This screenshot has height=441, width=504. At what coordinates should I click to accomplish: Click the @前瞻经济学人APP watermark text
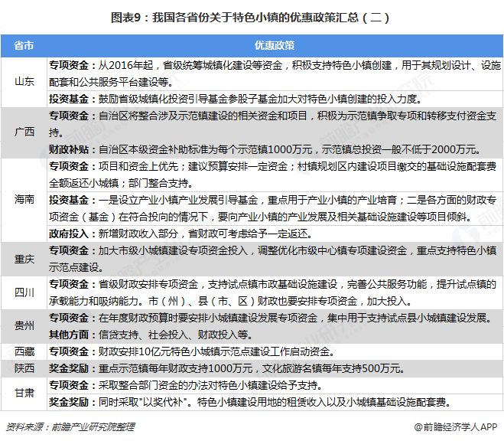tap(456, 427)
